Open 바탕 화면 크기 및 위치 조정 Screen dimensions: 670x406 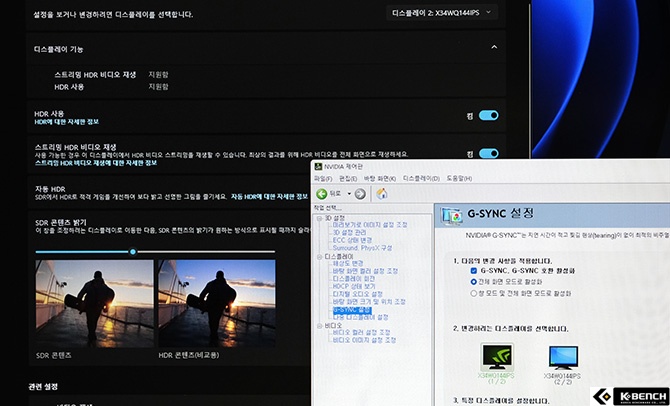(369, 302)
